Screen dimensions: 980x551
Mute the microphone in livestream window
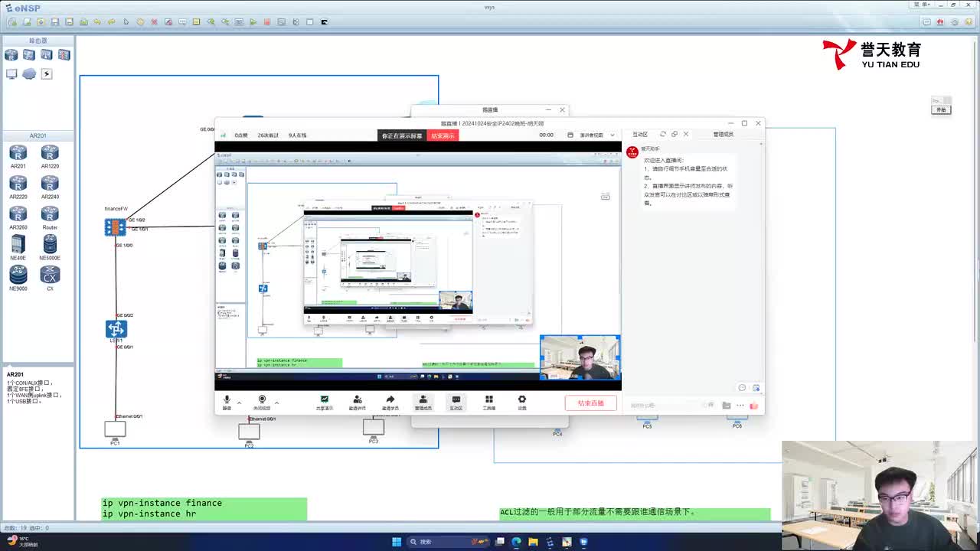pyautogui.click(x=227, y=402)
